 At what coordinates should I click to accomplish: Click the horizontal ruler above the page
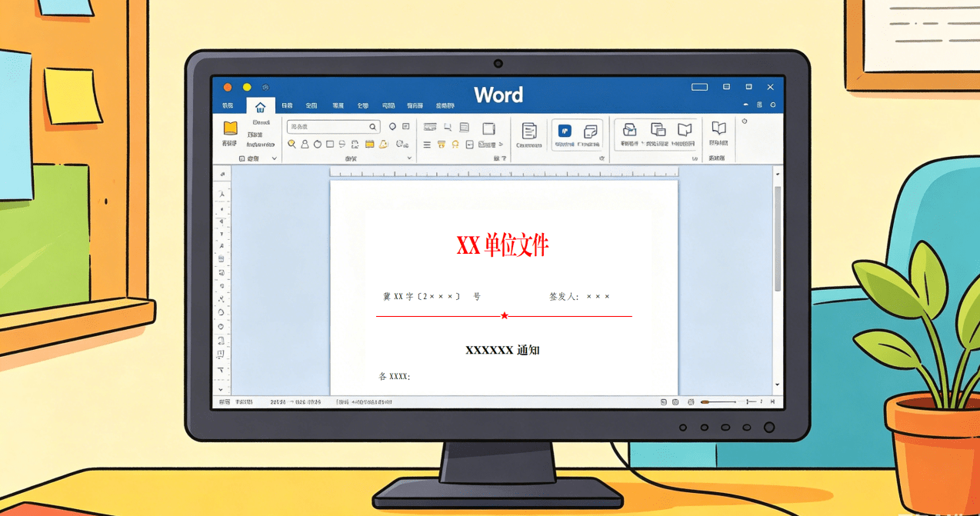click(504, 173)
